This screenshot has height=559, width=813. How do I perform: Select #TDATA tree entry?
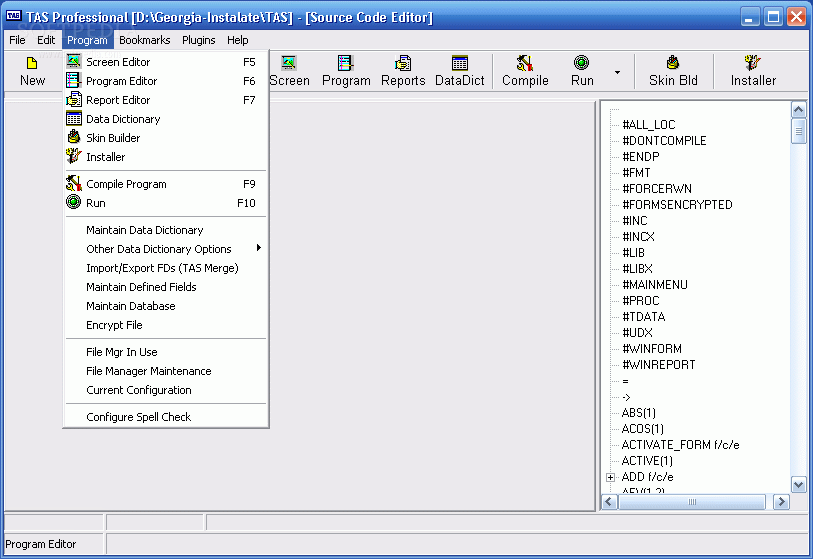coord(643,317)
